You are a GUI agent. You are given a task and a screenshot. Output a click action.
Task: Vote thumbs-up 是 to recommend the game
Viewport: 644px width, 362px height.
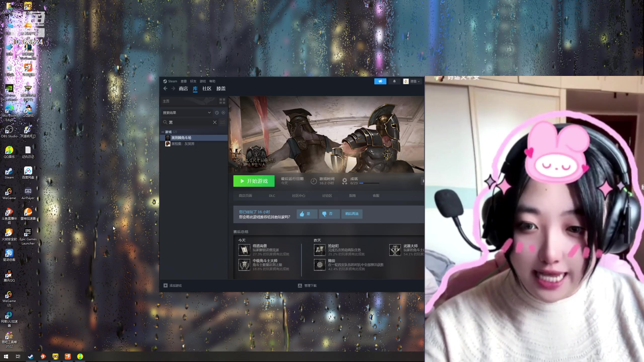[307, 214]
